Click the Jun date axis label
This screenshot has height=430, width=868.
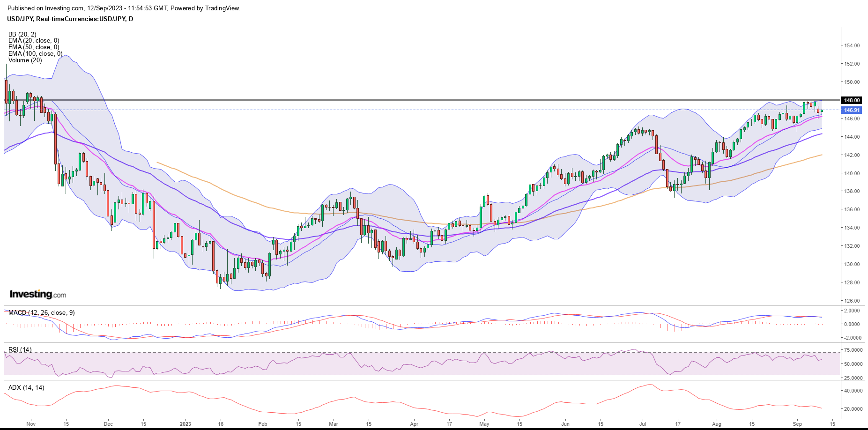[565, 424]
